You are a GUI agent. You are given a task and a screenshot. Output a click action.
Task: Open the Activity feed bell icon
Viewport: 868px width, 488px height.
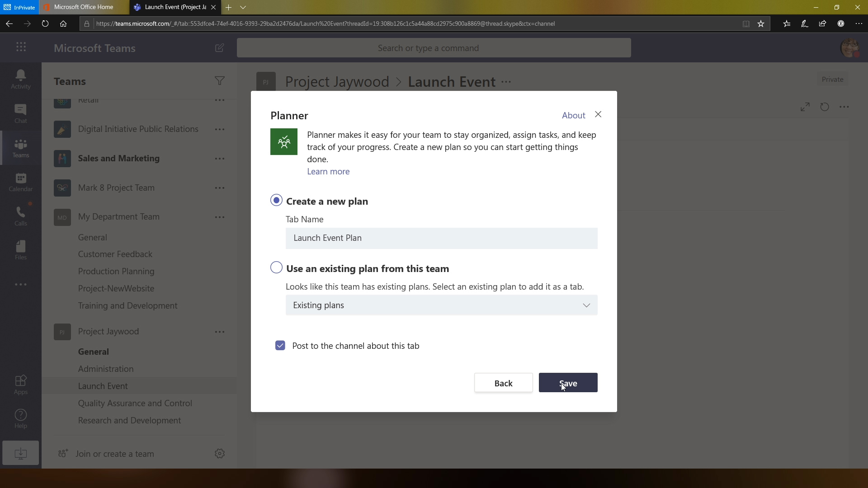click(21, 79)
